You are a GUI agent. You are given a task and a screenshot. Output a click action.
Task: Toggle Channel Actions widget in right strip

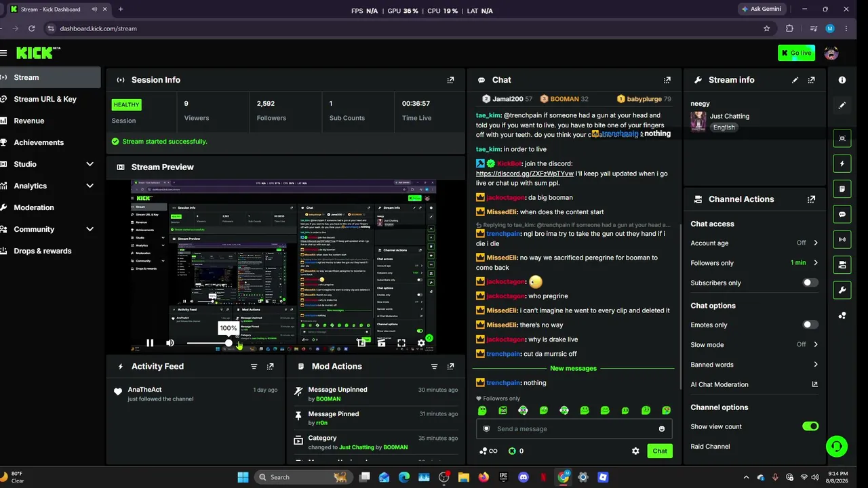tap(842, 265)
